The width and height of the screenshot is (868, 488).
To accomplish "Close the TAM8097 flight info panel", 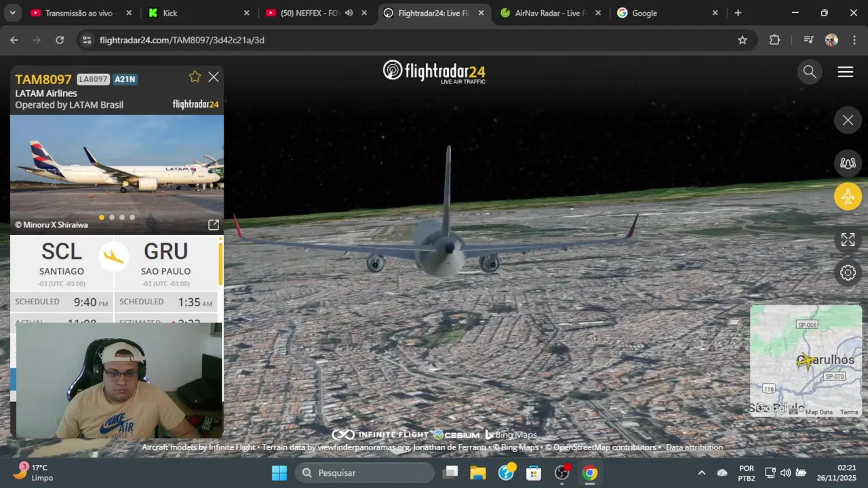I will pyautogui.click(x=214, y=77).
